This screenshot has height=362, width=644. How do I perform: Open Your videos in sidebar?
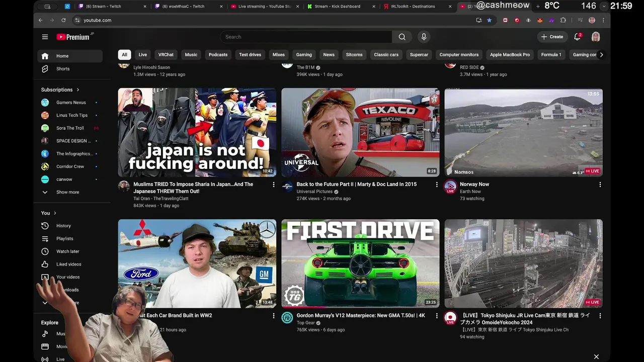(70, 277)
